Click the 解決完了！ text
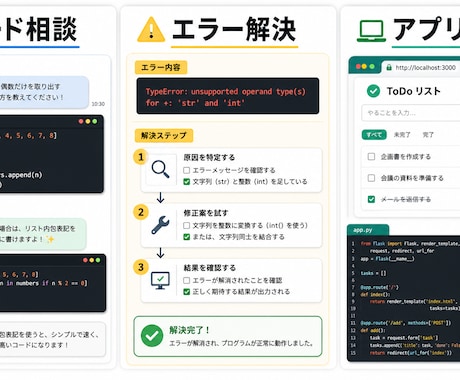 (190, 330)
